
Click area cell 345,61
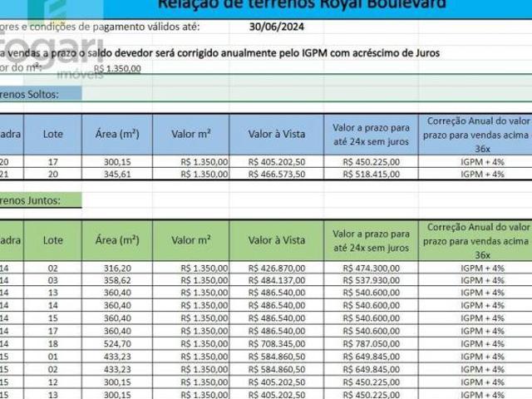[x=117, y=174]
